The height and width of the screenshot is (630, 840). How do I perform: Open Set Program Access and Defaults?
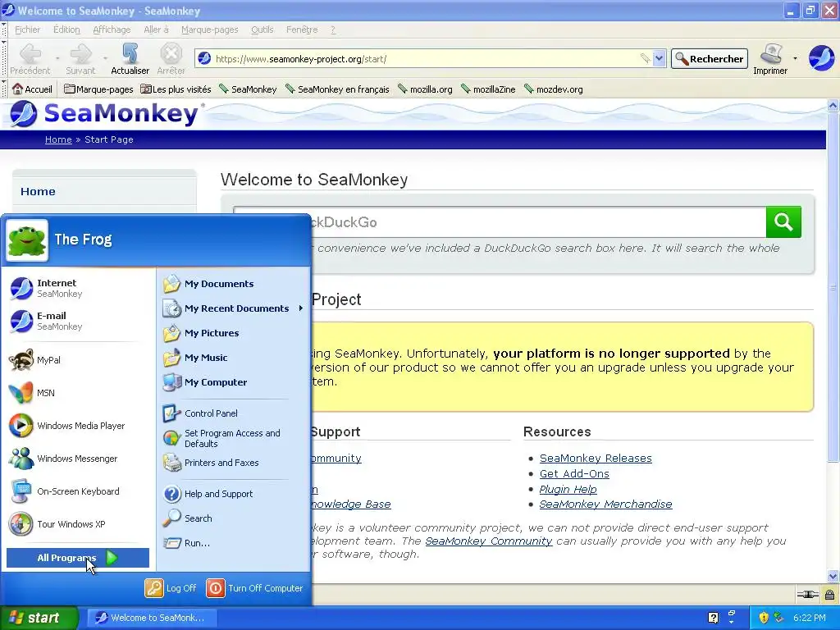[233, 438]
